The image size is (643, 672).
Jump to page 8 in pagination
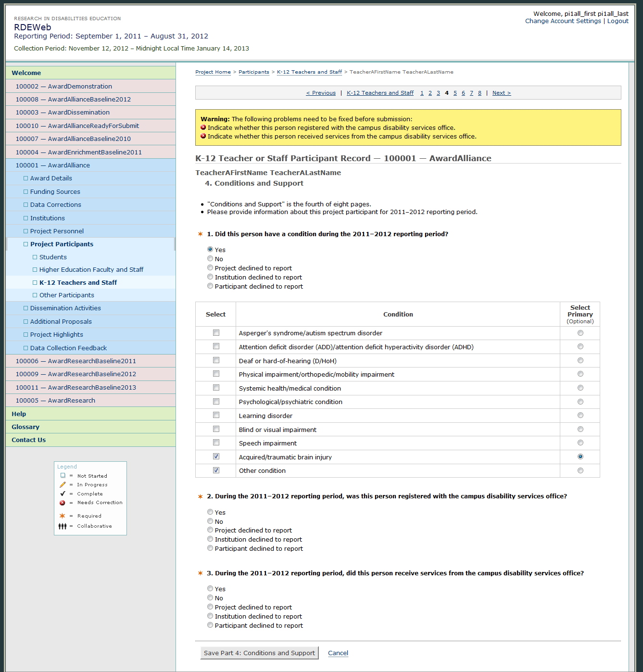point(479,93)
